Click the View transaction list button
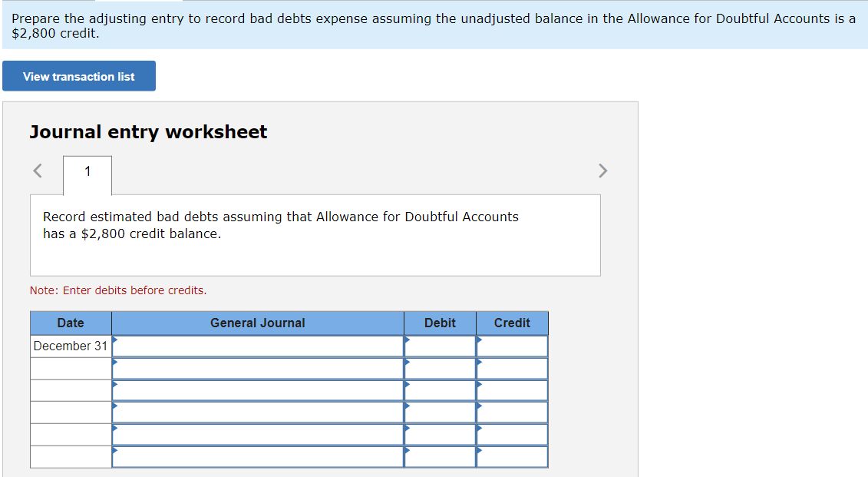 click(x=78, y=76)
